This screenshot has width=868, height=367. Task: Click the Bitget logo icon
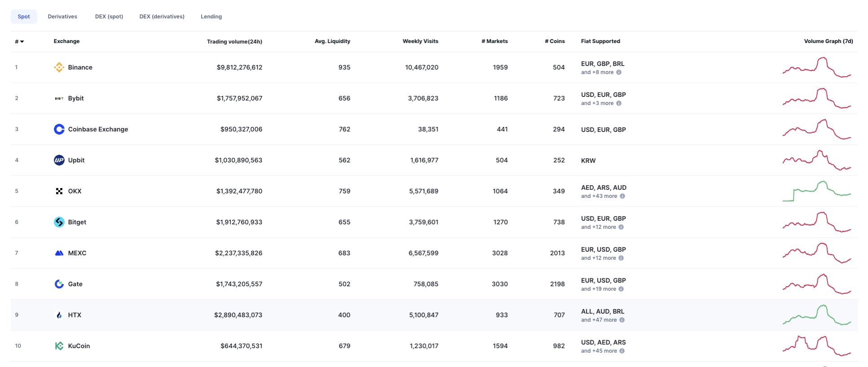59,222
